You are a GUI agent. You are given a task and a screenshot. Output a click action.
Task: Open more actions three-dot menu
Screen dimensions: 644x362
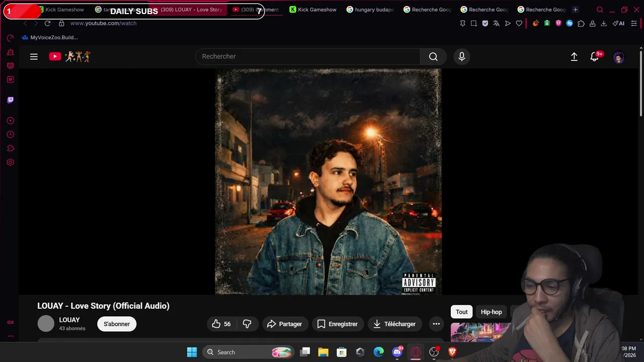(436, 324)
